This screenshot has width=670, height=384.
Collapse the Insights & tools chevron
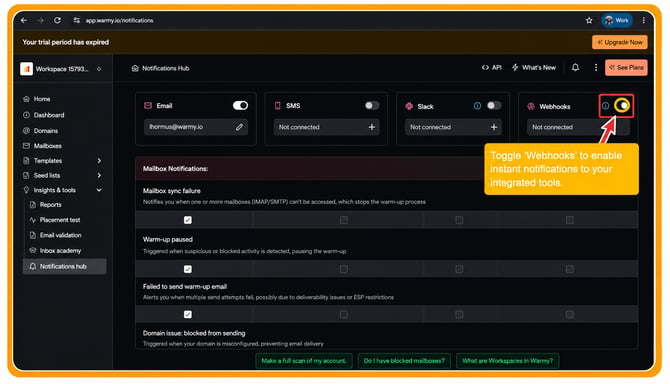[x=99, y=190]
